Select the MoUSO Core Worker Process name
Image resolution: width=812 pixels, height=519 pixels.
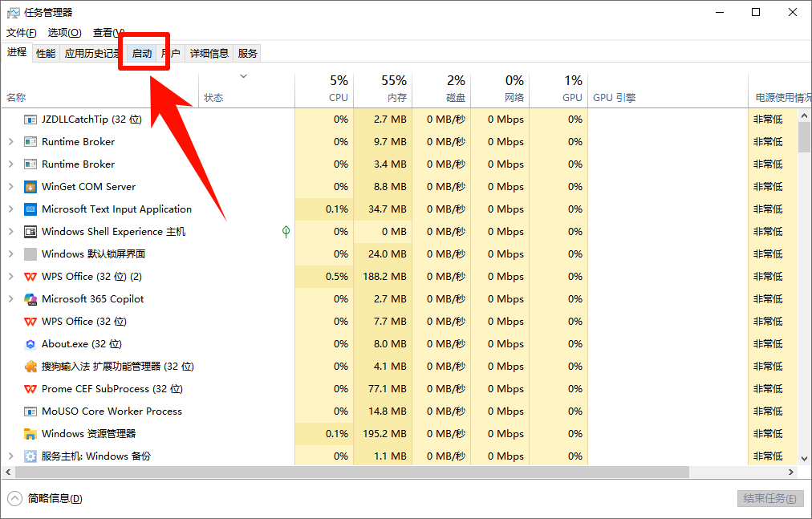click(x=112, y=412)
